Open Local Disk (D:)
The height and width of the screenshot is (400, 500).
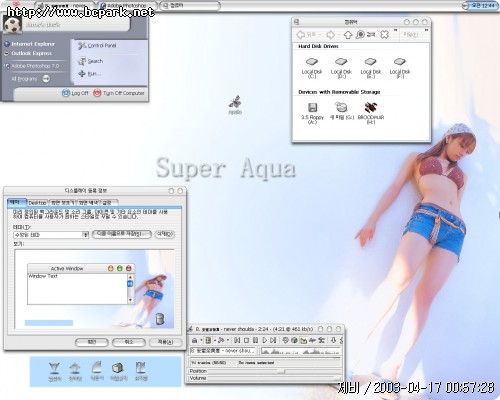pos(341,68)
